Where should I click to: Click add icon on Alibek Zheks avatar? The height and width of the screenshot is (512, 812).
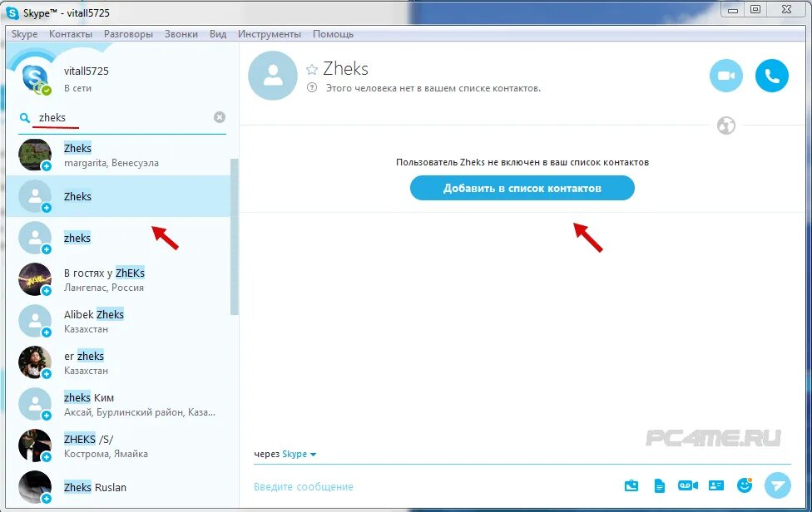click(47, 332)
